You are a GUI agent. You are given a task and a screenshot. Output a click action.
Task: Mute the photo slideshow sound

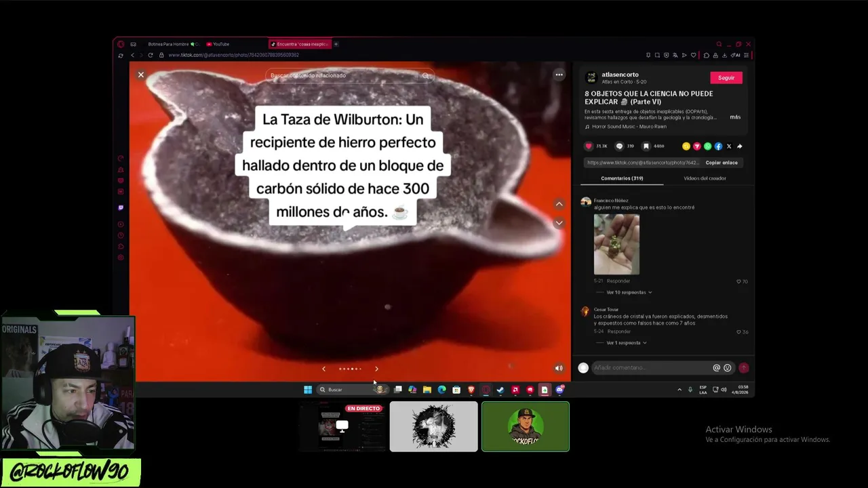pyautogui.click(x=559, y=368)
